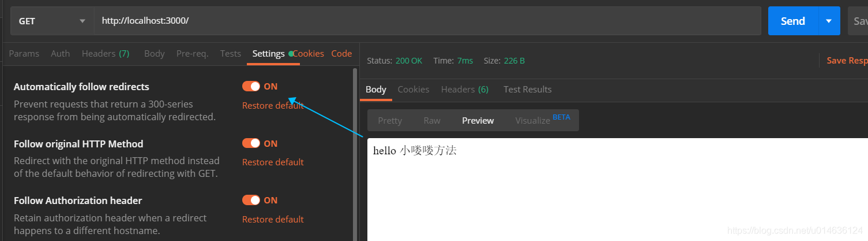Toggle Follow Authorization header switch

pos(251,200)
